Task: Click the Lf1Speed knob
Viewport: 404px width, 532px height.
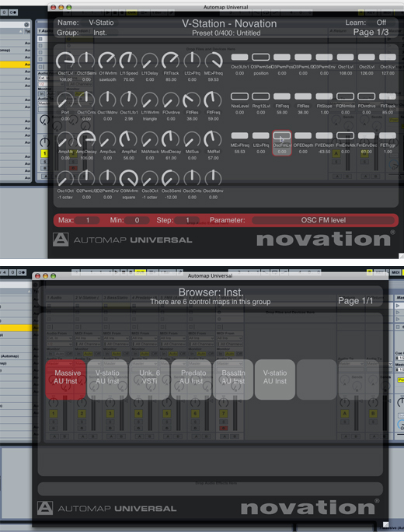Action: [x=128, y=61]
